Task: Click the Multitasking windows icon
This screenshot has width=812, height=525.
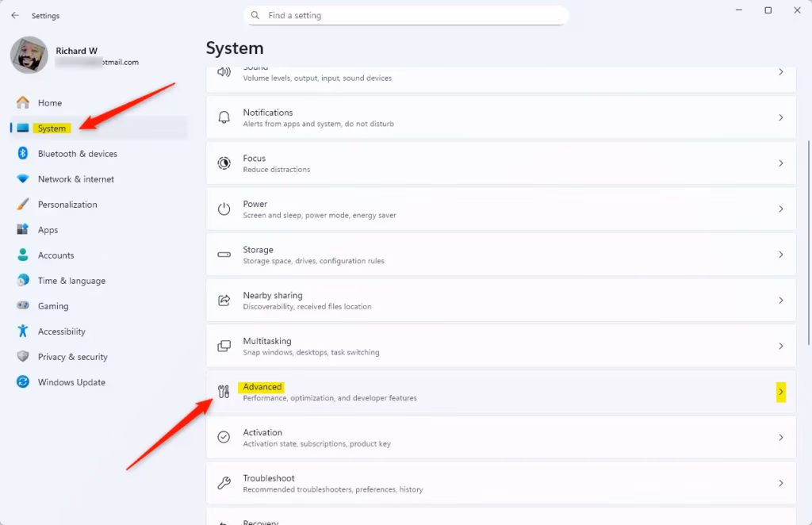Action: coord(224,346)
